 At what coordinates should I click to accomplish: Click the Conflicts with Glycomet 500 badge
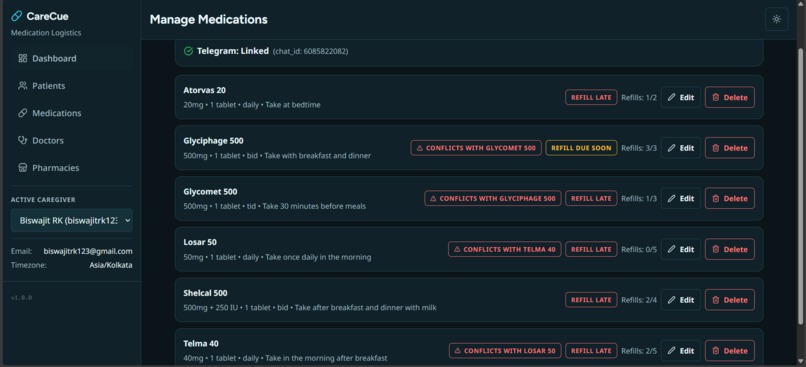point(476,148)
